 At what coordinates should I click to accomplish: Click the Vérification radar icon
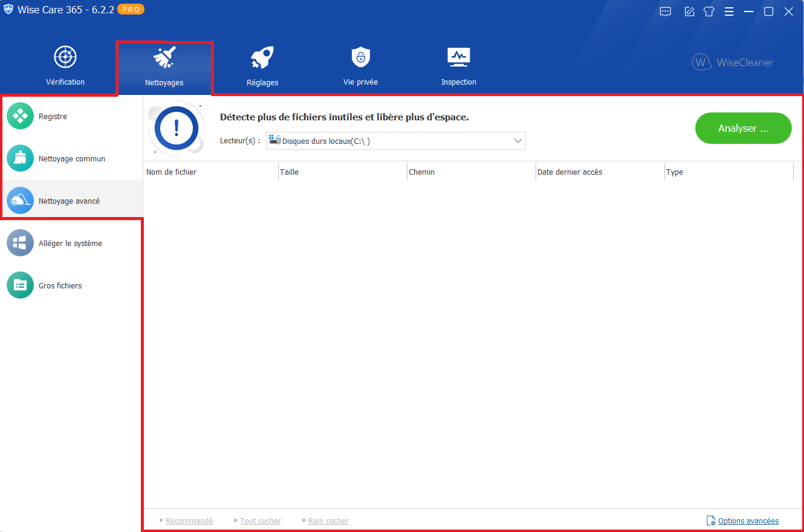pos(65,57)
